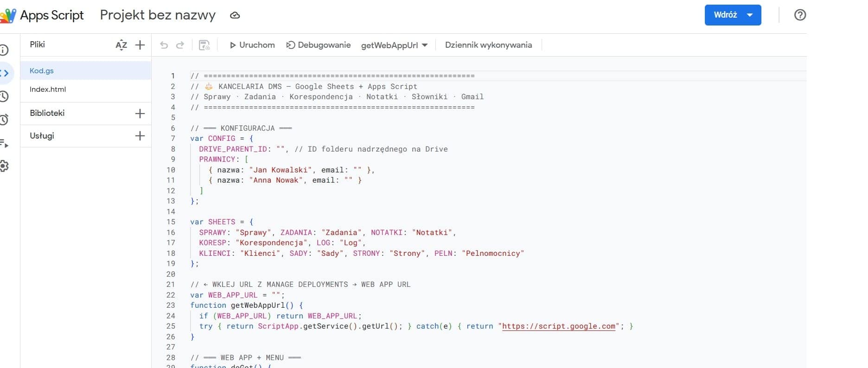Open Executions list icon in sidebar
Image resolution: width=868 pixels, height=368 pixels.
[x=4, y=143]
